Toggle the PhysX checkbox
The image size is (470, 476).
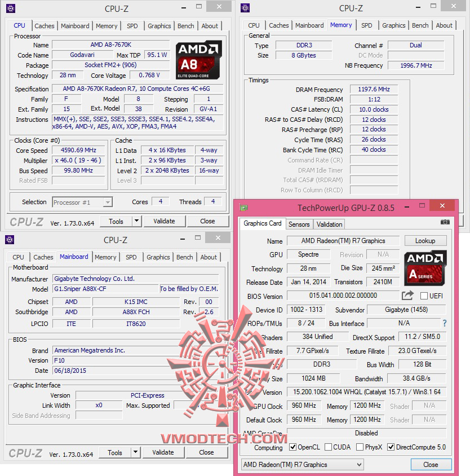point(360,447)
